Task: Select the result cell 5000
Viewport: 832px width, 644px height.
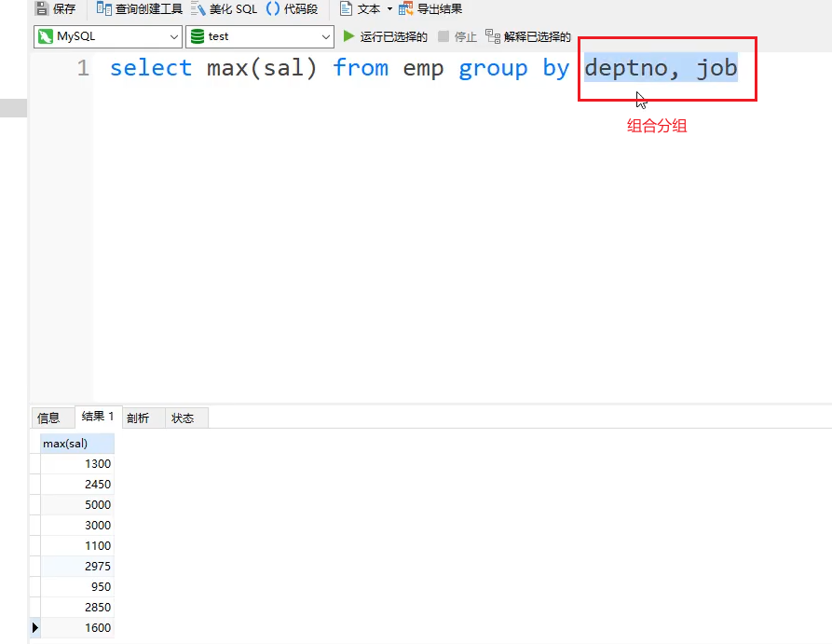Action: pos(77,505)
